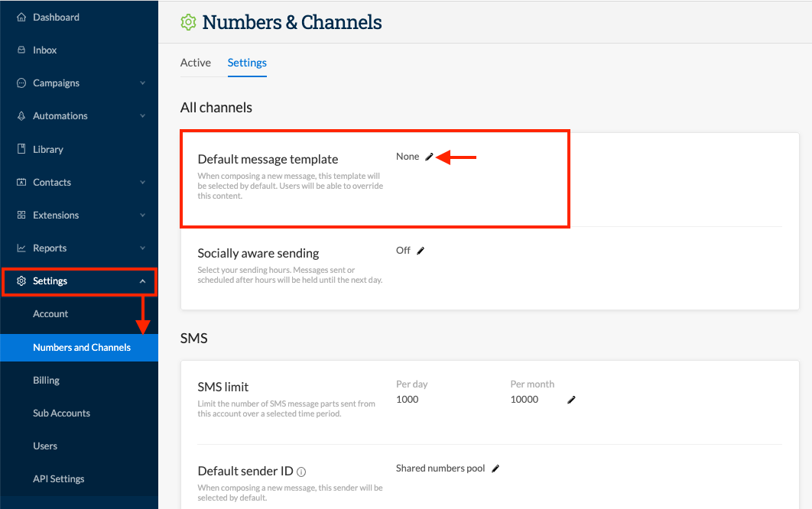Screen dimensions: 812x509
Task: Click the 'Per month' label
Action: point(532,384)
